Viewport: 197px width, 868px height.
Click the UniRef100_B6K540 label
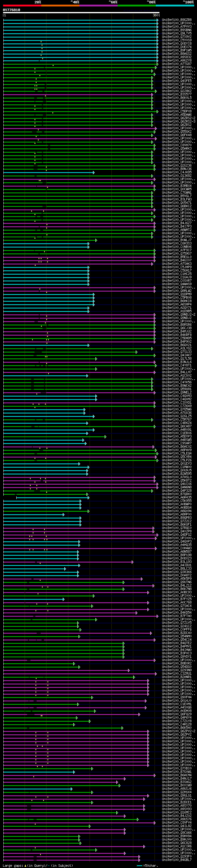[x=177, y=728]
